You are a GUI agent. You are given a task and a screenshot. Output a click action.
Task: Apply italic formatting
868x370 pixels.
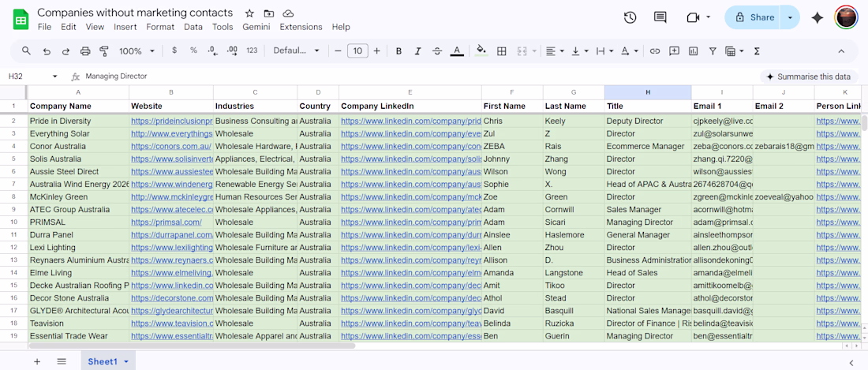pyautogui.click(x=418, y=50)
